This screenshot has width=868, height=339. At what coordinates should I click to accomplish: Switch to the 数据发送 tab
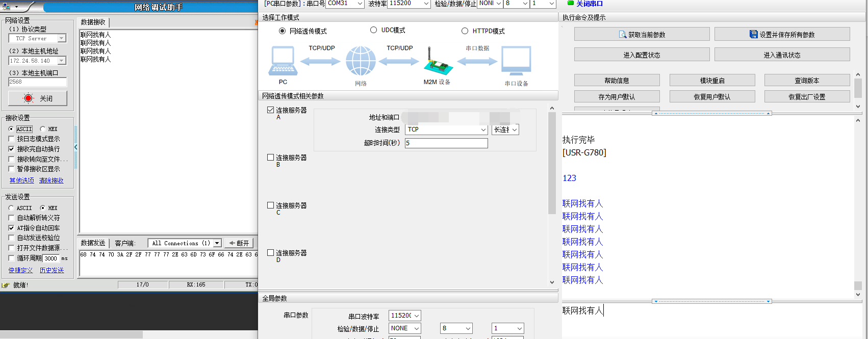pyautogui.click(x=93, y=243)
